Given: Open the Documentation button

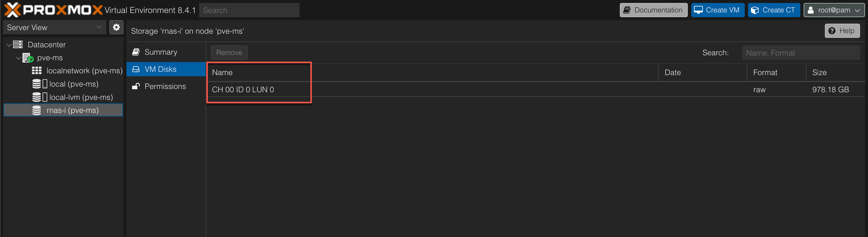Looking at the screenshot, I should 653,10.
